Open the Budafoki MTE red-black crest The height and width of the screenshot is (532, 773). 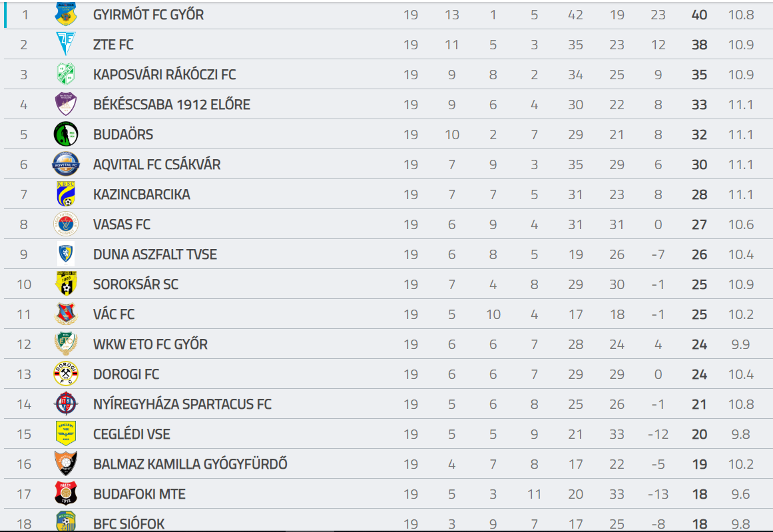point(65,493)
